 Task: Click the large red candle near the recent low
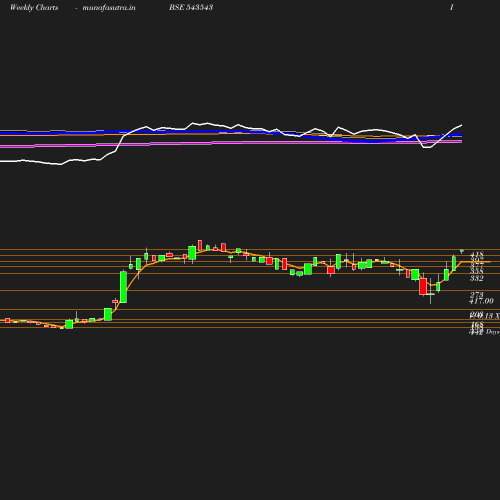[423, 286]
